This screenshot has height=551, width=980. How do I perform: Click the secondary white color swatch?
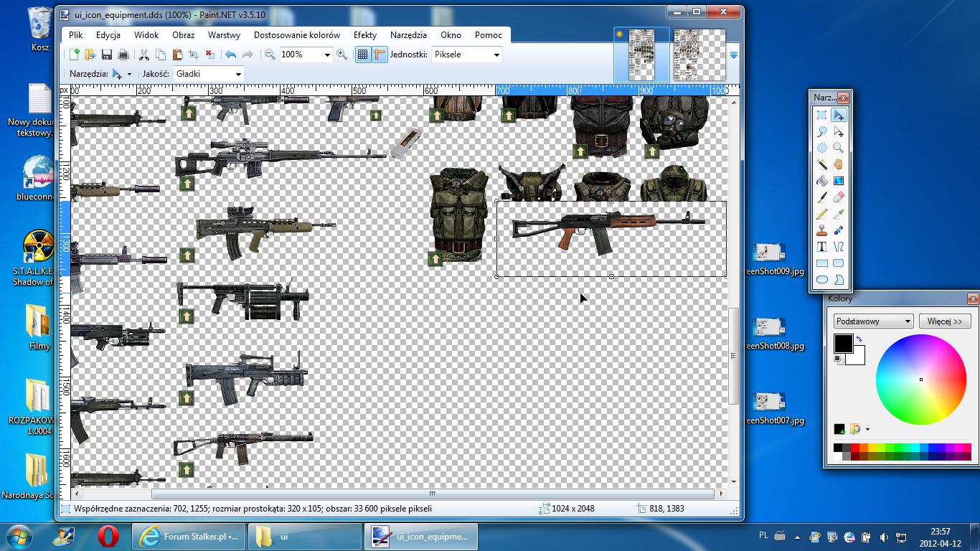coord(859,358)
